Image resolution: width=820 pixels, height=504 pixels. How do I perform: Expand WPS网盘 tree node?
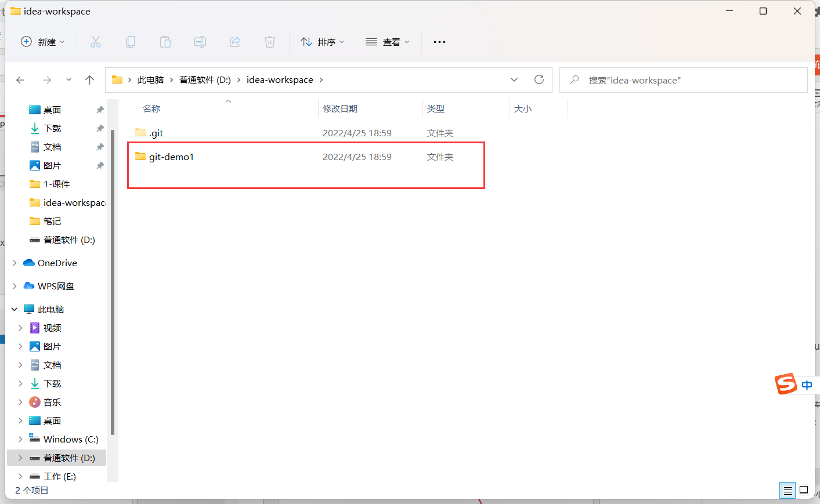coord(15,286)
